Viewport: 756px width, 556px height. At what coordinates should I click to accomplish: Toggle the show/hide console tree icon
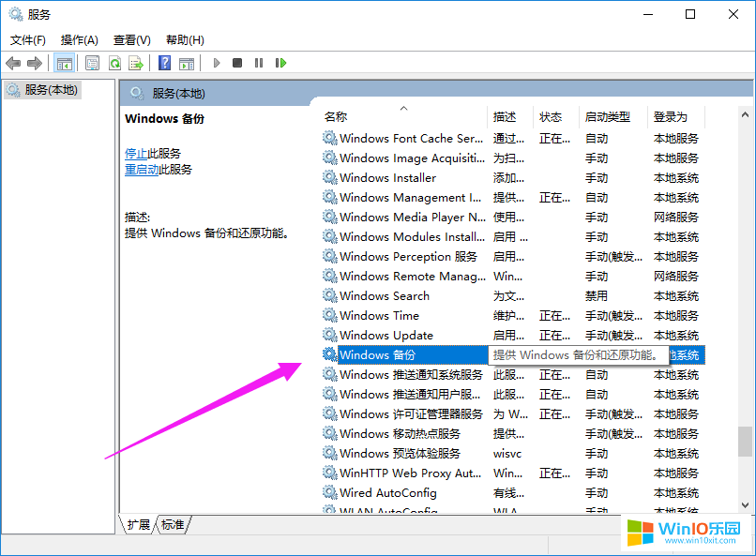tap(64, 63)
